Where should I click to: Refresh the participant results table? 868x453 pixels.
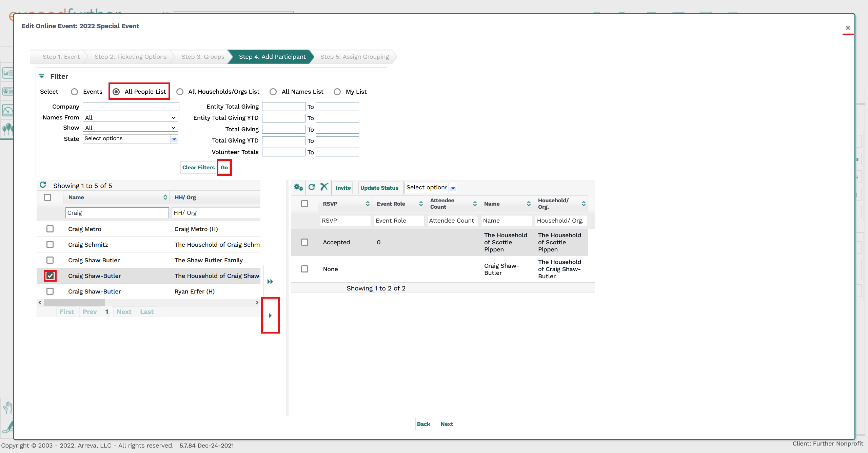(311, 187)
